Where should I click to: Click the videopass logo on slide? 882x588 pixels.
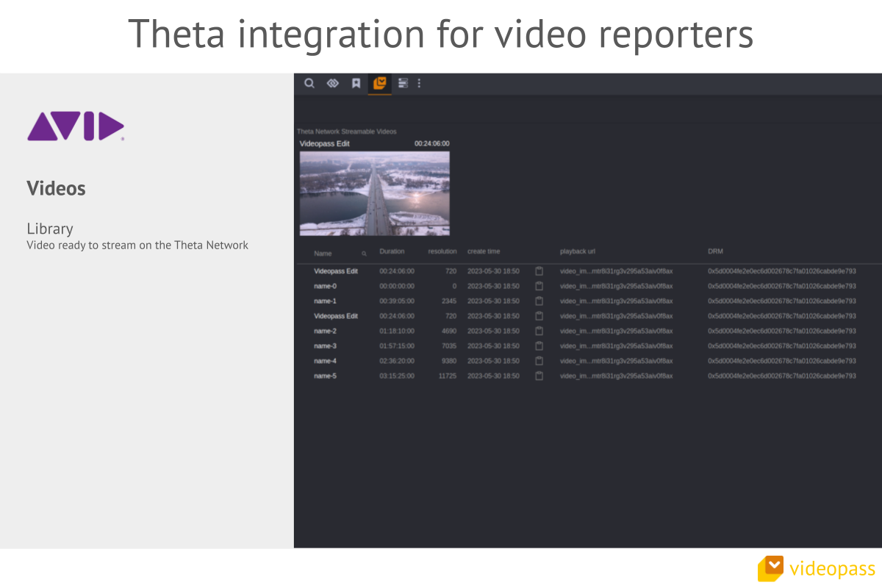point(817,568)
